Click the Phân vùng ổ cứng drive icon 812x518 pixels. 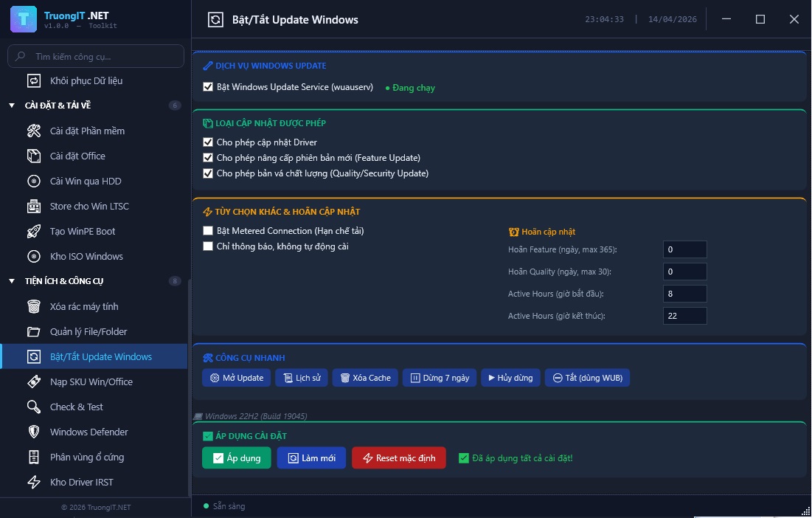point(32,457)
